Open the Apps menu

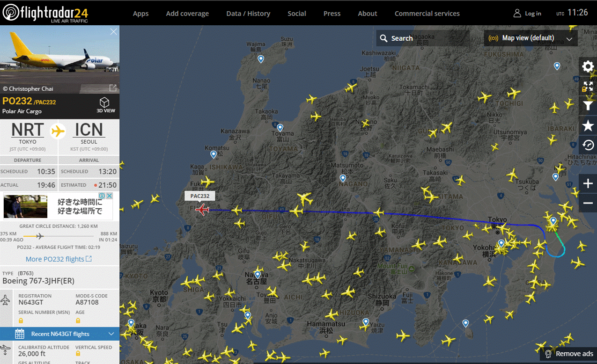tap(140, 14)
